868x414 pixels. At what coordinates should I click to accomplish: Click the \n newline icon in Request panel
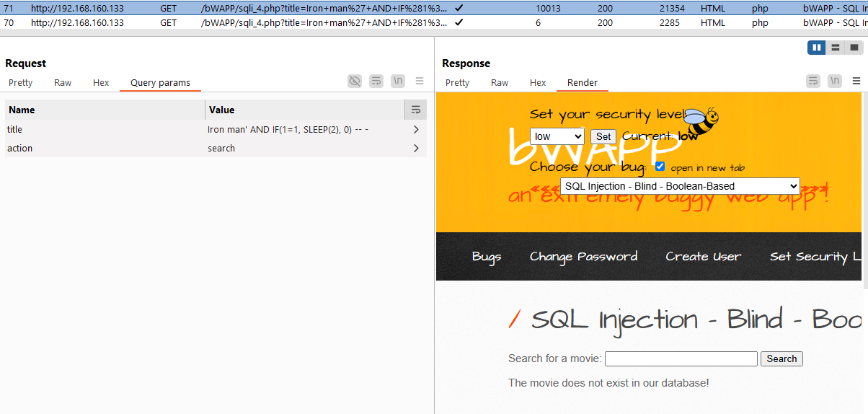398,81
